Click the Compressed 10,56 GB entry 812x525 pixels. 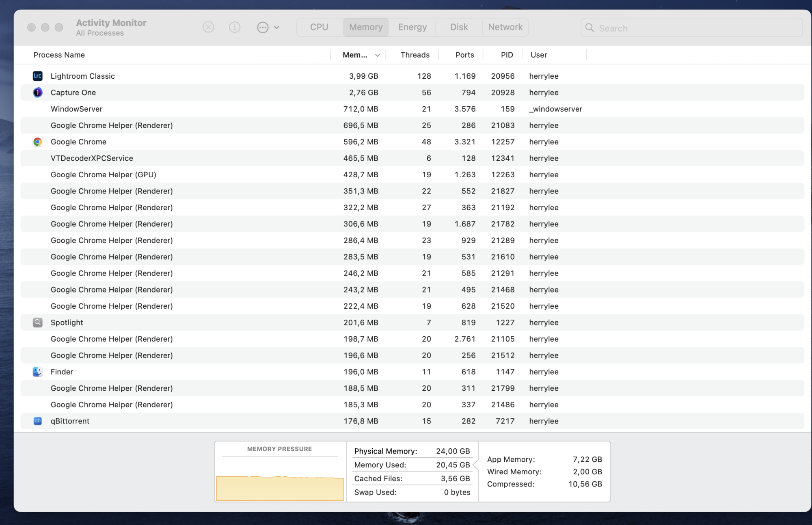coord(544,484)
